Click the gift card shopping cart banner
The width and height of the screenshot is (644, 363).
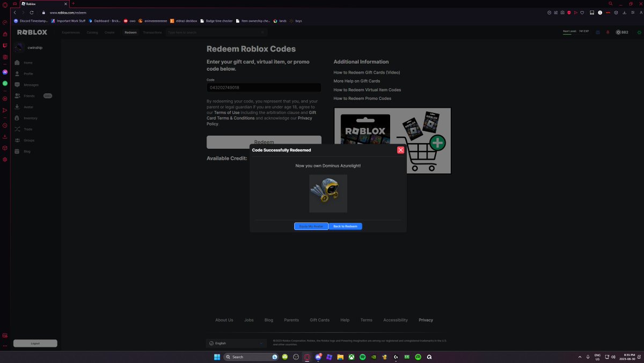tap(392, 140)
